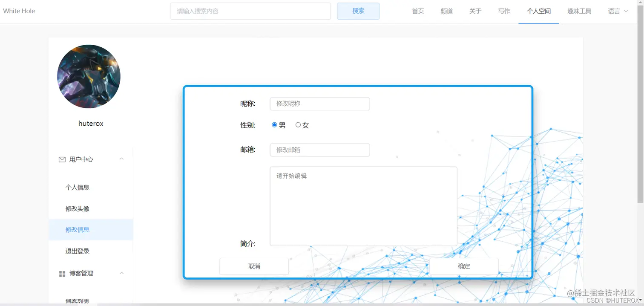Click the huterox avatar image
Viewport: 644px width, 306px height.
pyautogui.click(x=89, y=76)
